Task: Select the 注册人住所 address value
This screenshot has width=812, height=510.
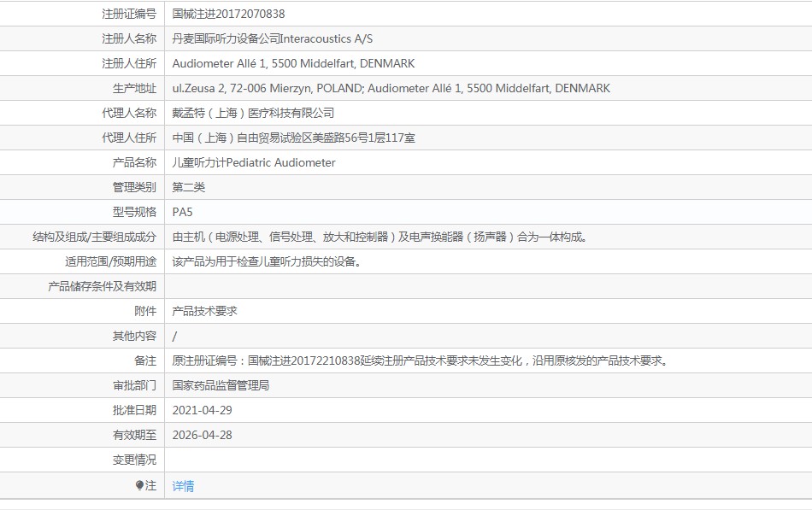Action: tap(294, 64)
